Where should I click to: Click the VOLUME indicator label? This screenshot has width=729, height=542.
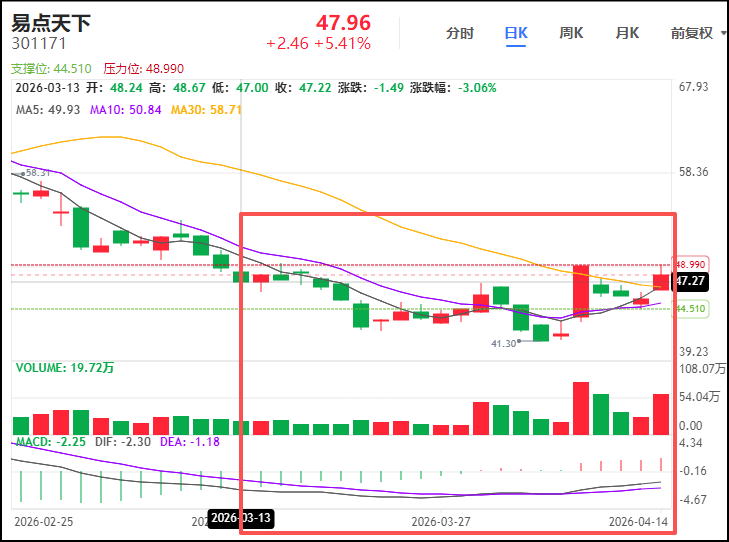(x=65, y=368)
